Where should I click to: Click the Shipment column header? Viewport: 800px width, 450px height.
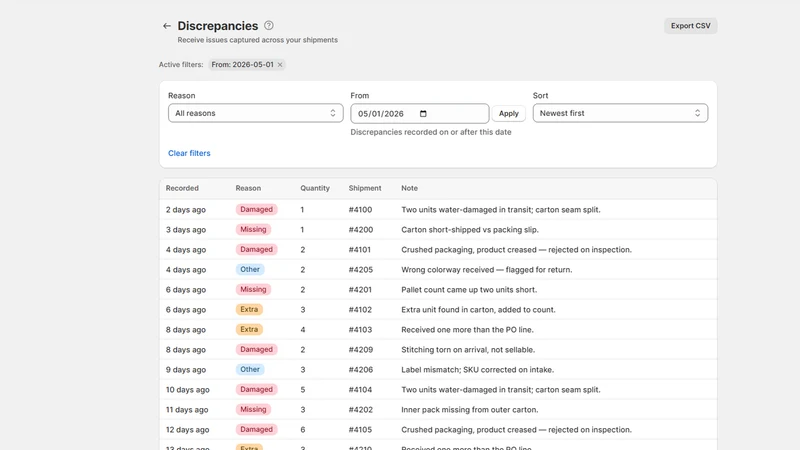365,188
